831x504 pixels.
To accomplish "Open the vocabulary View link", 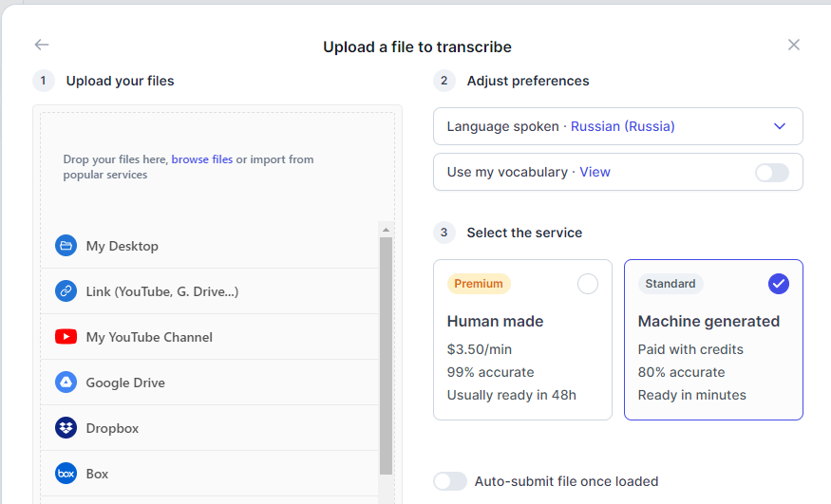I will coord(595,172).
